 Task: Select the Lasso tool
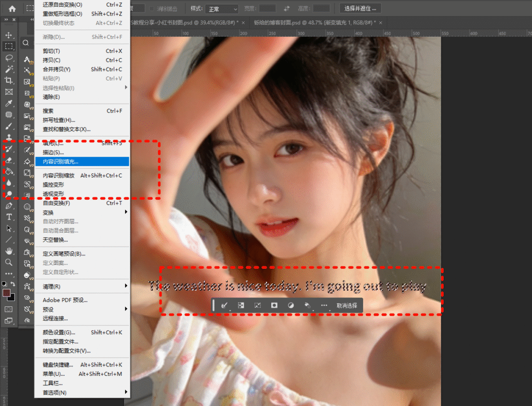tap(9, 58)
